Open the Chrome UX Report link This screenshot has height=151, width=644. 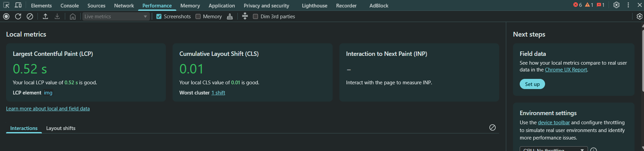click(566, 70)
